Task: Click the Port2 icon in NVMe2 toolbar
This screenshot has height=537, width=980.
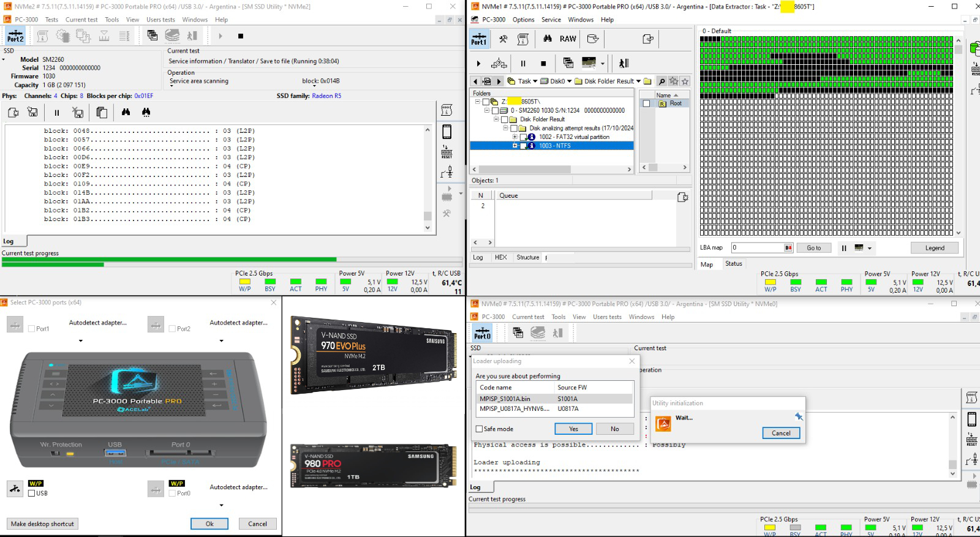Action: tap(15, 36)
